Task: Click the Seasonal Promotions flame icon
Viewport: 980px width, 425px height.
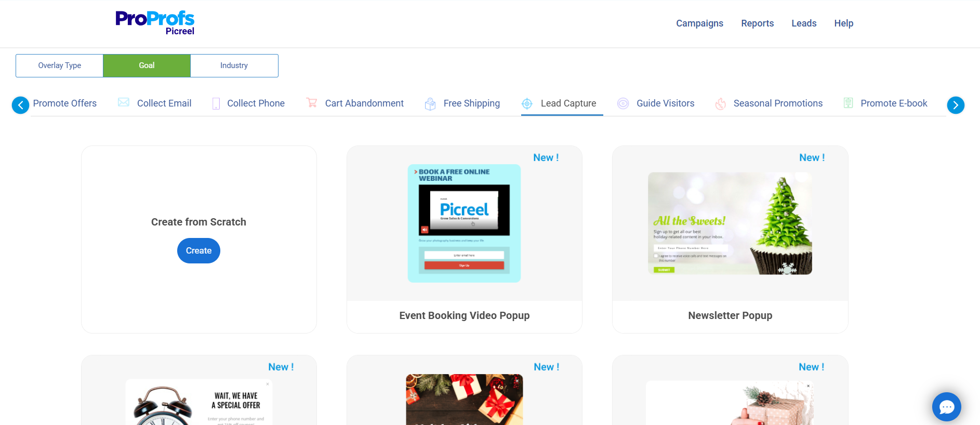Action: click(x=720, y=104)
